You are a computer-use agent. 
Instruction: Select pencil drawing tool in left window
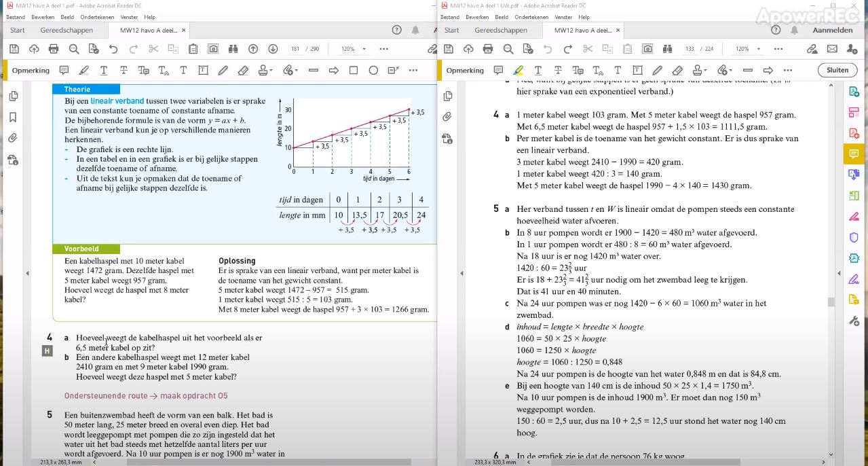click(223, 70)
